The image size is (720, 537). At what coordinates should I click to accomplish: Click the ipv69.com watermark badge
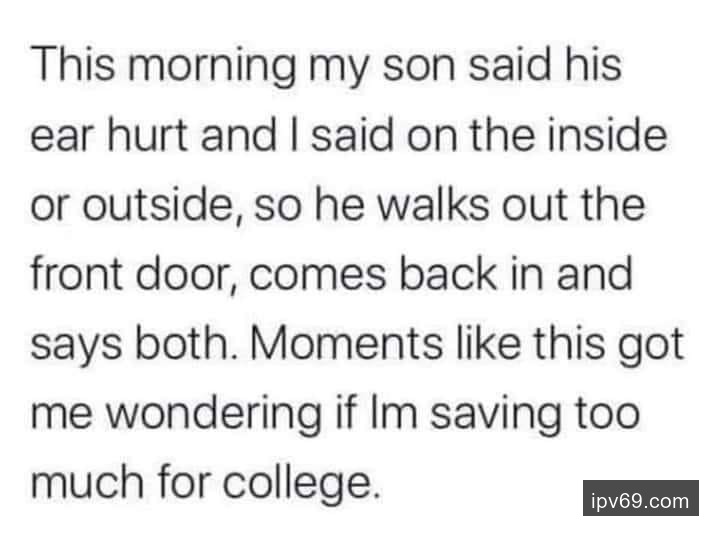[x=641, y=499]
